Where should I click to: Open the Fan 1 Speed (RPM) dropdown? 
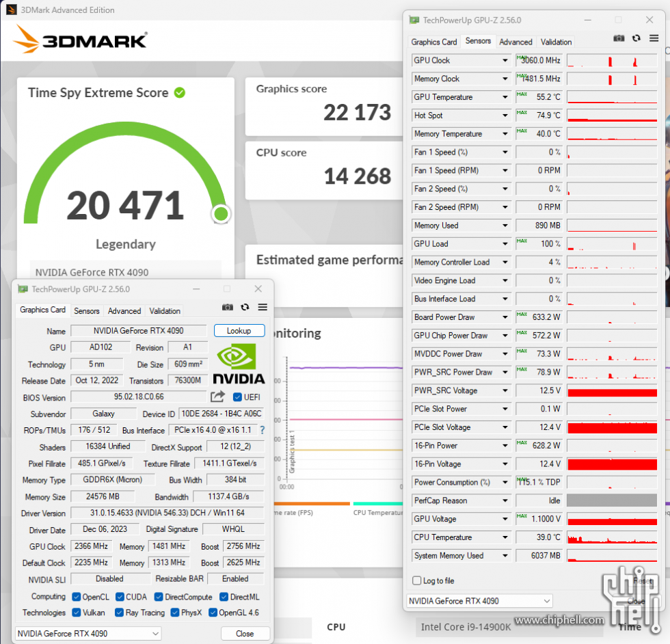[505, 170]
